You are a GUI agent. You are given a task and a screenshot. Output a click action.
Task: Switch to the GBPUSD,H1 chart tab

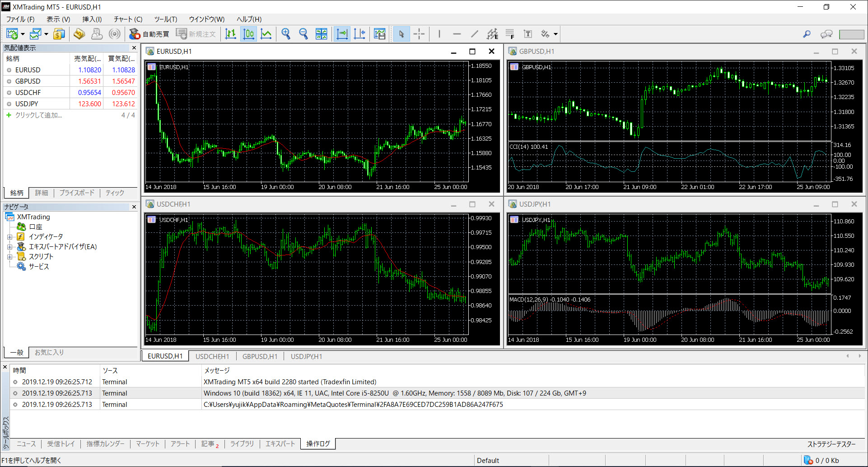260,356
